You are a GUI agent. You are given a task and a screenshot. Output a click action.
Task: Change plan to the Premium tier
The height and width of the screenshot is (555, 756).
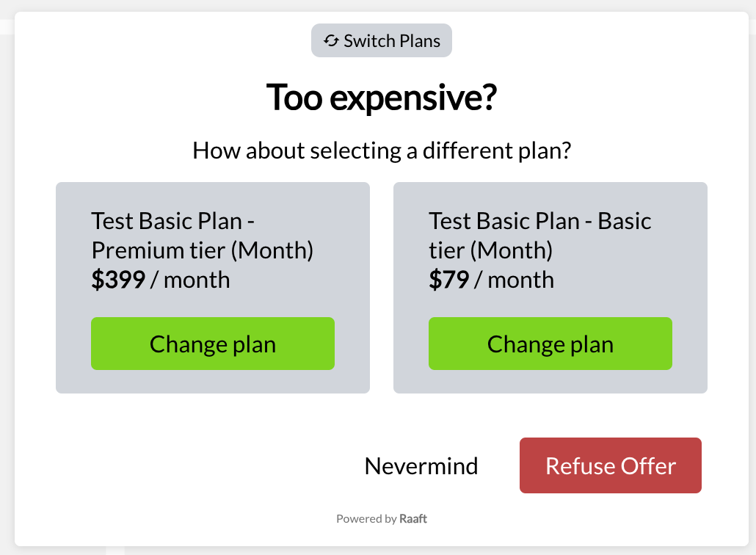click(x=213, y=344)
